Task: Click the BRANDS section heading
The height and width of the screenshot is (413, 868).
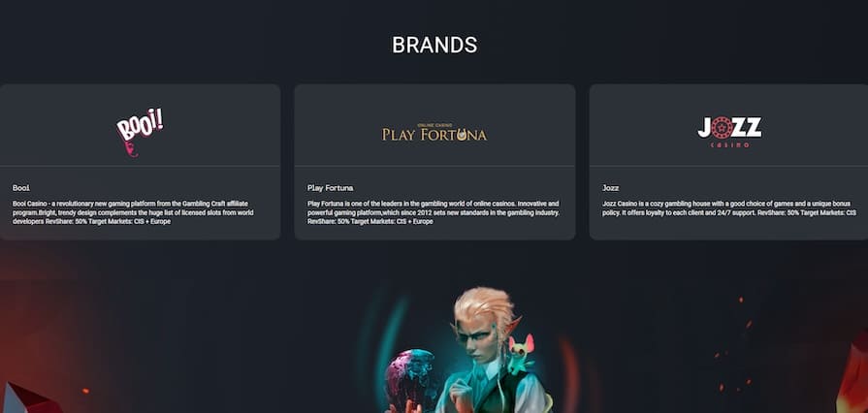Action: click(x=434, y=45)
